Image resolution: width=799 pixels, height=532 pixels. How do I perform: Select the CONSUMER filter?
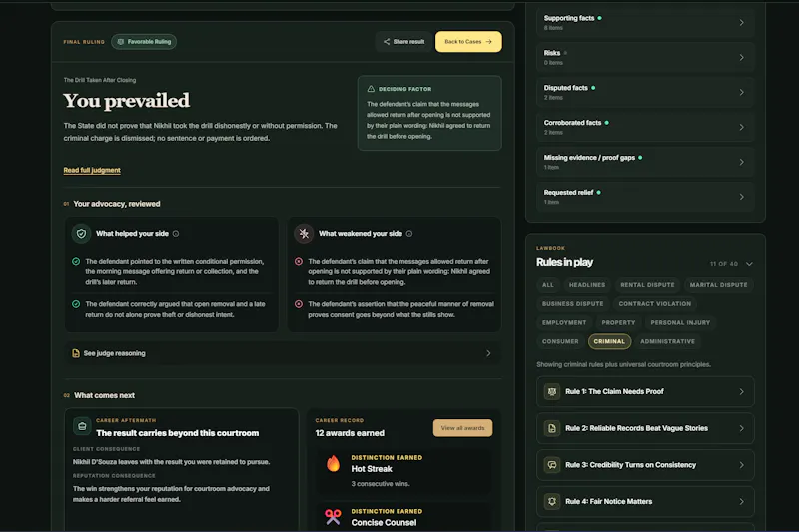(x=560, y=341)
